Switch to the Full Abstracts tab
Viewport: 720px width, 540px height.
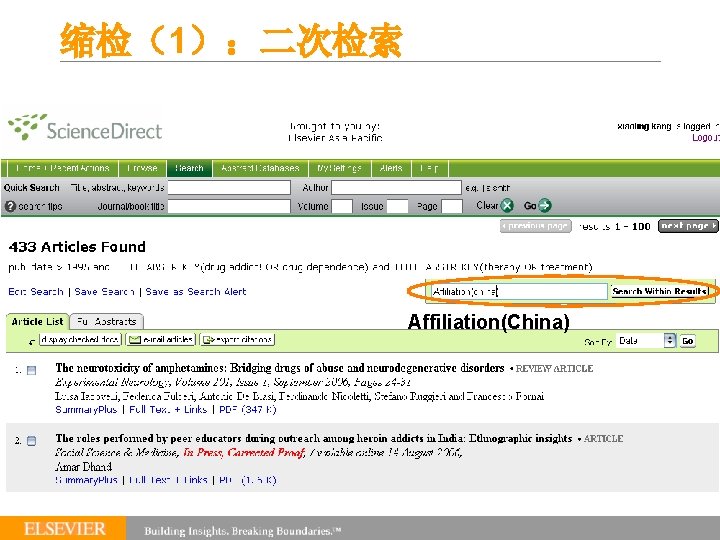[x=107, y=321]
